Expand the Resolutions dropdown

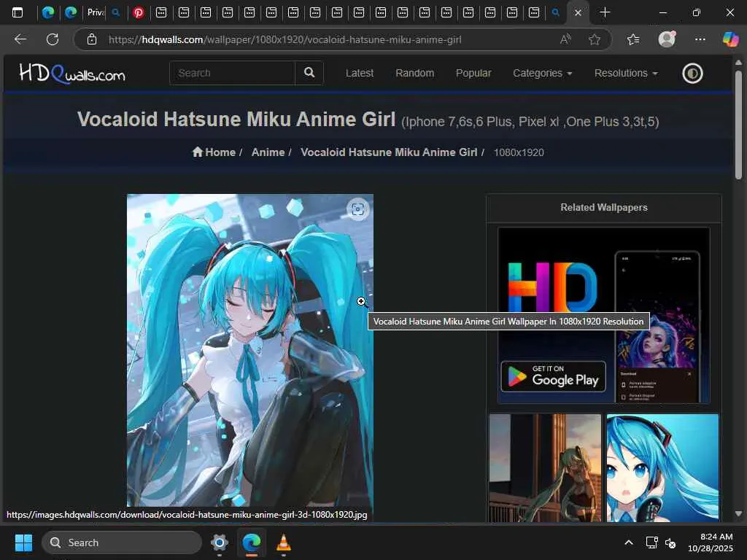pyautogui.click(x=625, y=74)
